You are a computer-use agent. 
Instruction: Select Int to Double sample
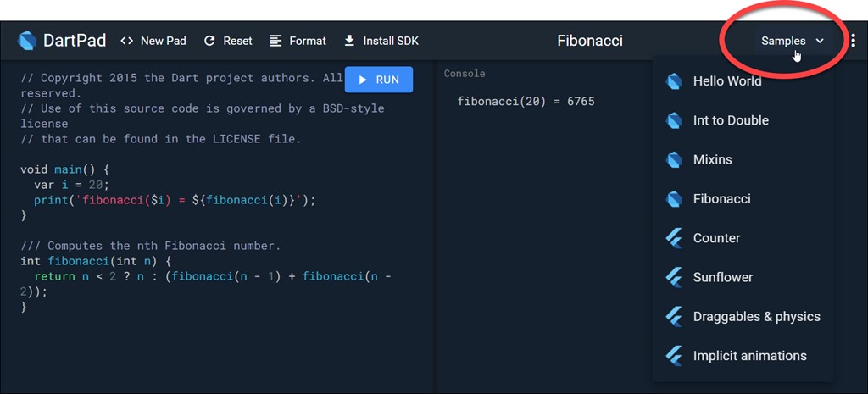tap(743, 120)
